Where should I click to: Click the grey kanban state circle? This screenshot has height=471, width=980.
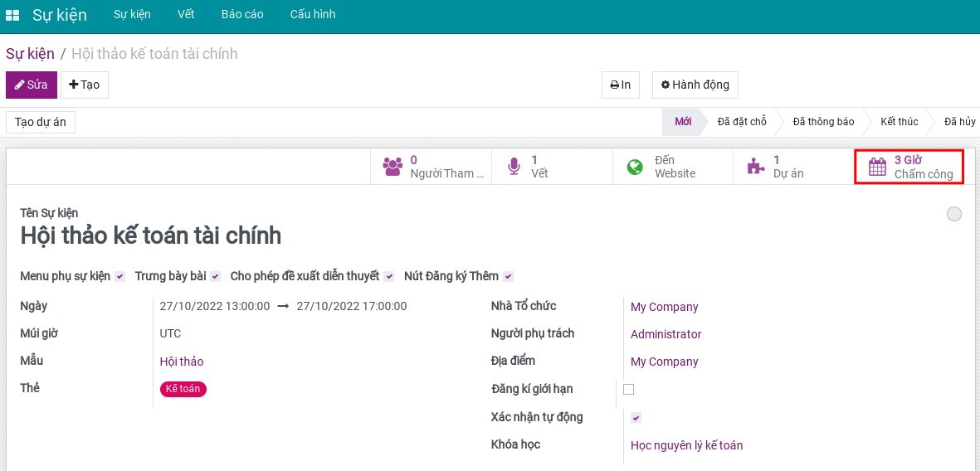(x=954, y=214)
